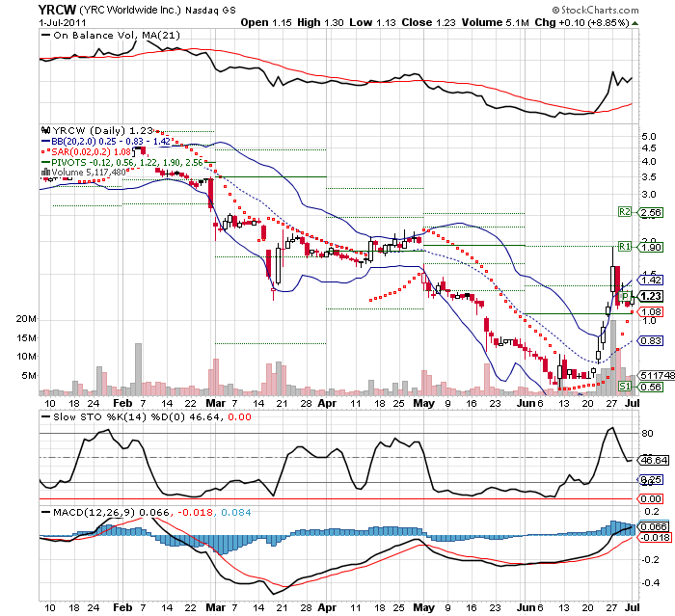Click the 'Low 1.13' value
This screenshot has height=616, width=675.
372,22
